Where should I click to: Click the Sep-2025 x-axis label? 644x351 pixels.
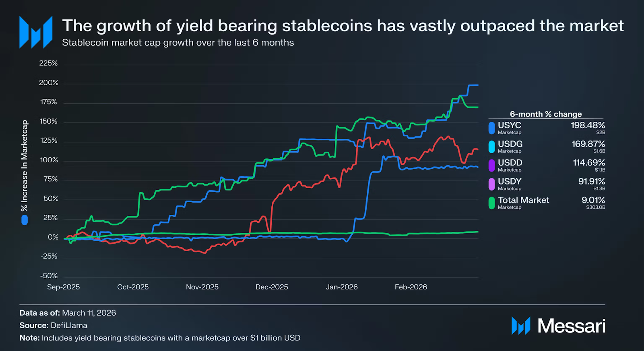click(63, 287)
